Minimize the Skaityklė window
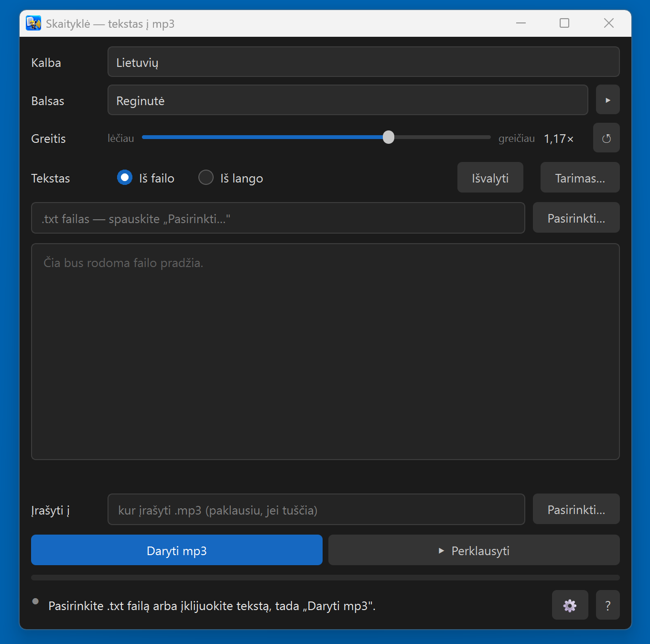 click(521, 23)
